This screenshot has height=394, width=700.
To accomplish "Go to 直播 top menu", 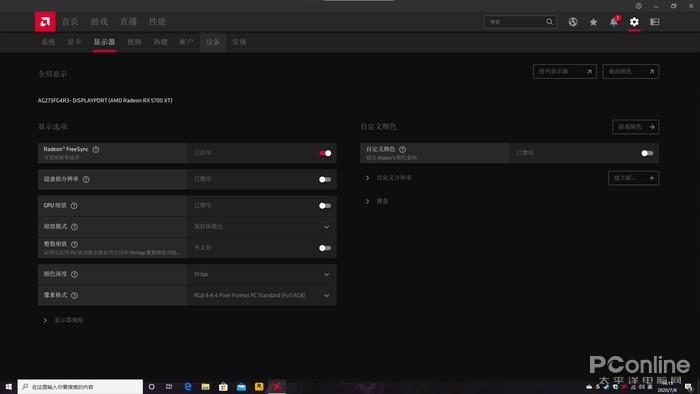I will 128,21.
